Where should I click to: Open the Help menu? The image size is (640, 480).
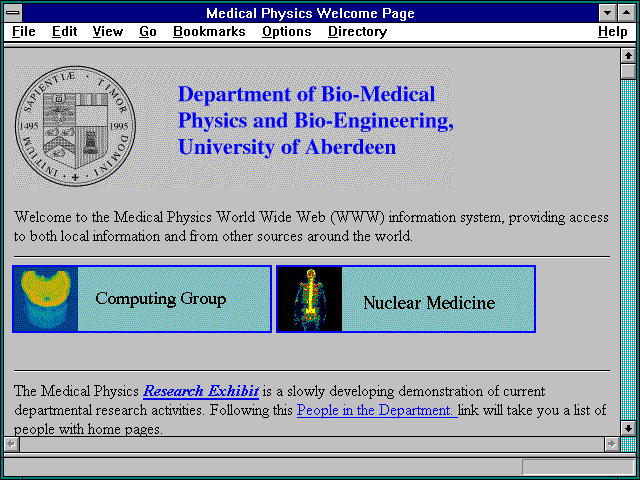(613, 32)
